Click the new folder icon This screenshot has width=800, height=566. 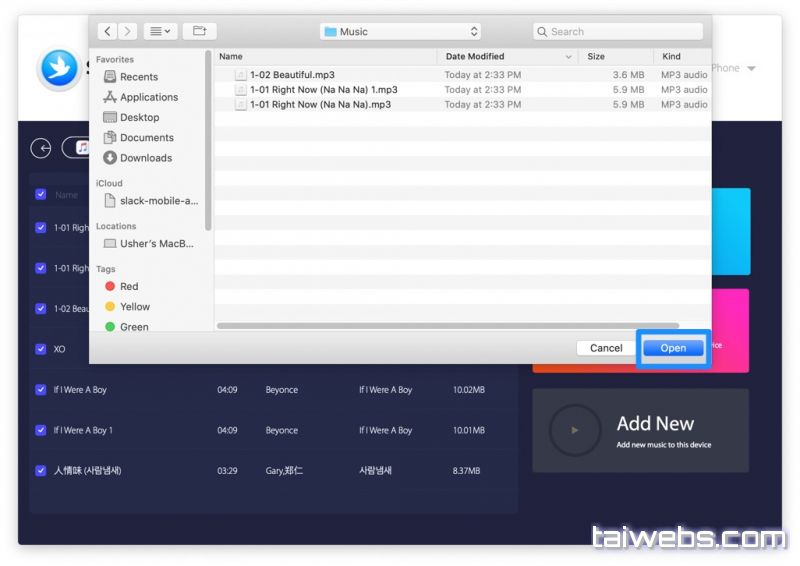(199, 32)
